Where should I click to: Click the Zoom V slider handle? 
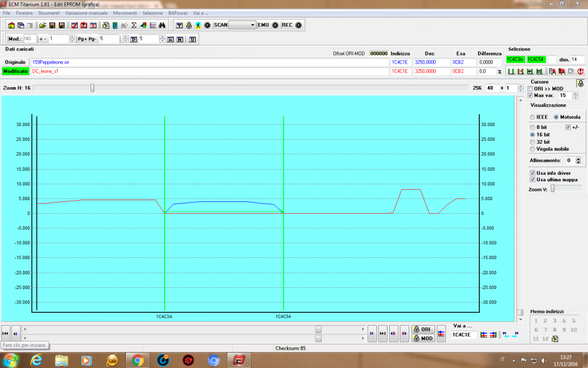pos(552,188)
